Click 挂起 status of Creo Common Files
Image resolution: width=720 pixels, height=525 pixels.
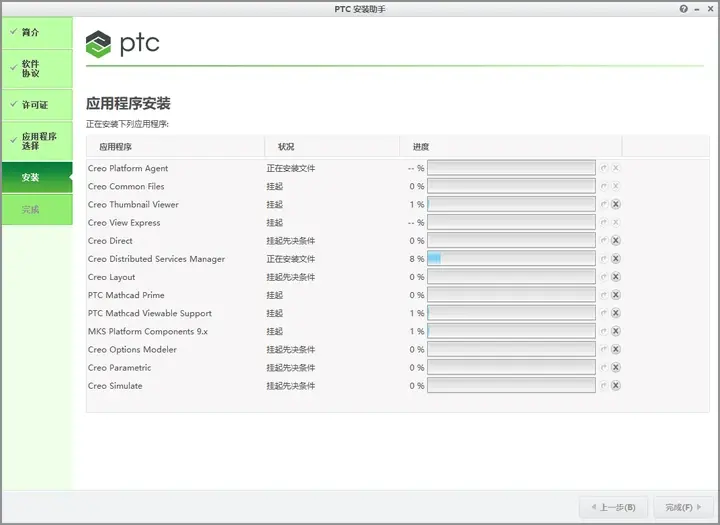(x=275, y=186)
